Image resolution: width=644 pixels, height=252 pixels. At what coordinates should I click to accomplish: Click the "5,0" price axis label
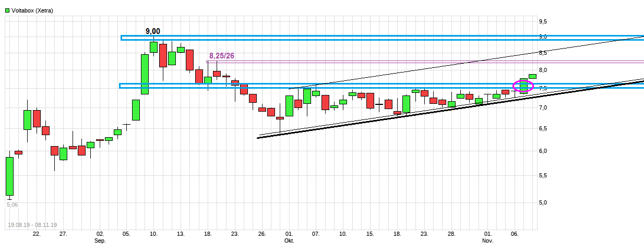(x=543, y=202)
